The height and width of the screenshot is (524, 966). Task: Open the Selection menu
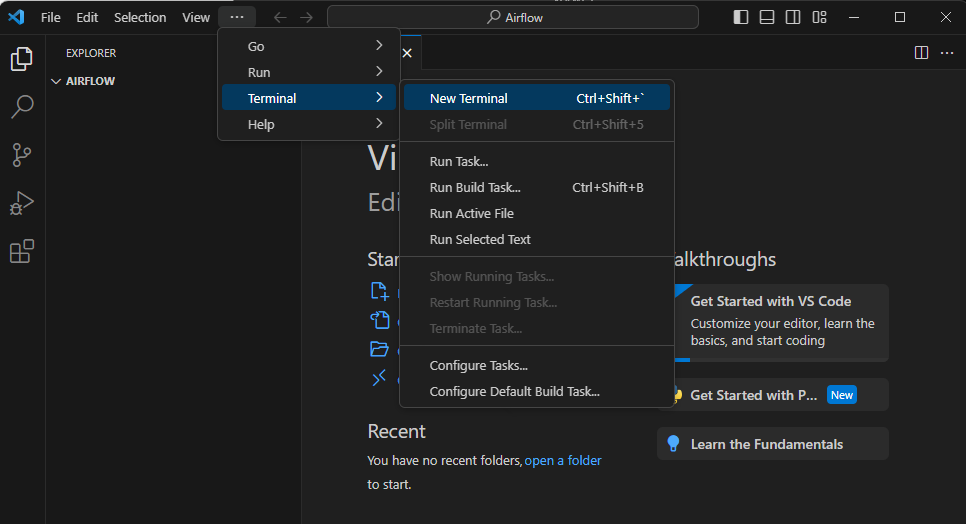[140, 17]
